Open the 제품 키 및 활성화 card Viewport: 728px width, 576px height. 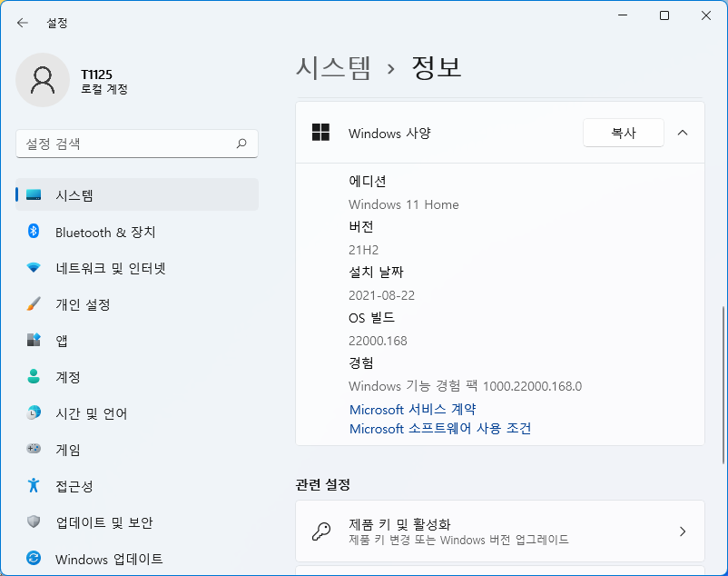tap(500, 531)
